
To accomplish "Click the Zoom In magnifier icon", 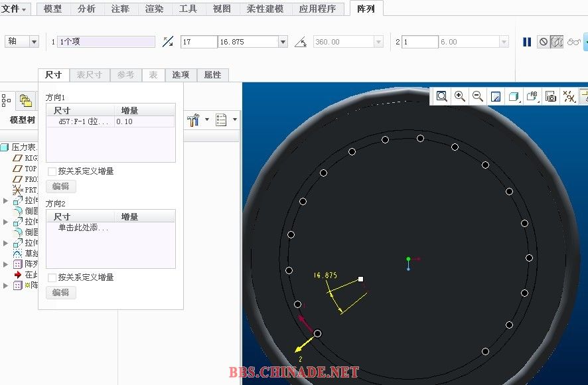I will (460, 96).
